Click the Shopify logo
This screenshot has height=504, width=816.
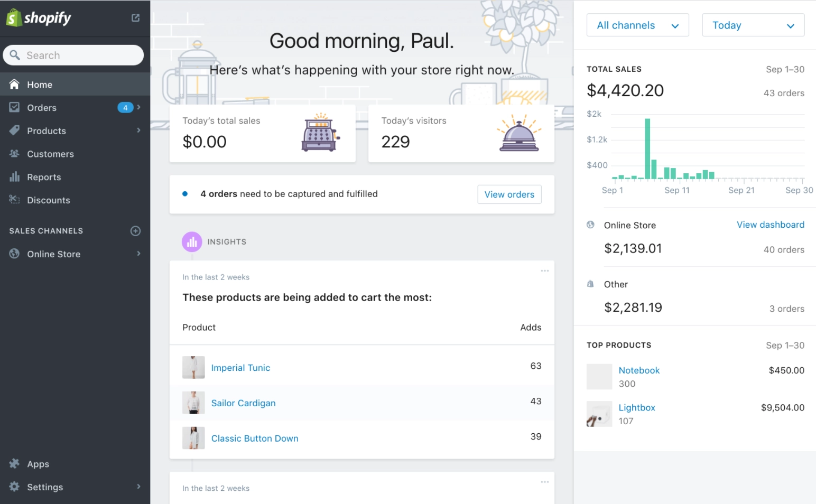[x=38, y=17]
